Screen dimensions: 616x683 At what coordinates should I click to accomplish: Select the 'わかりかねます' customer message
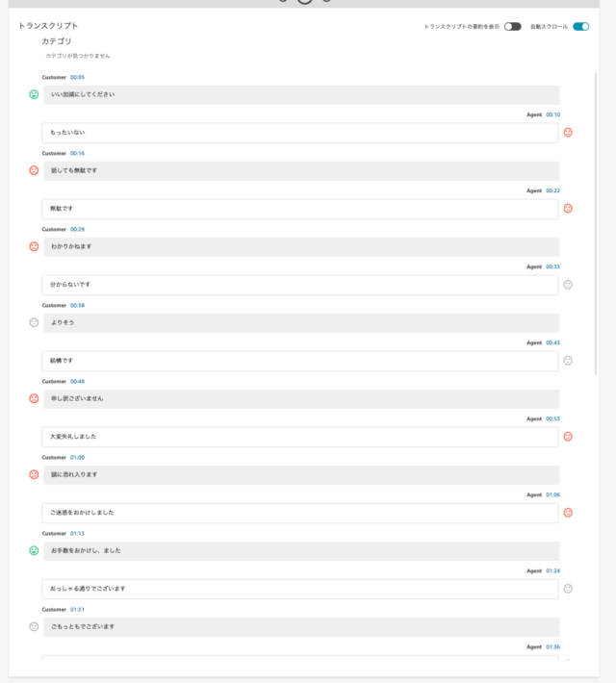click(x=301, y=247)
